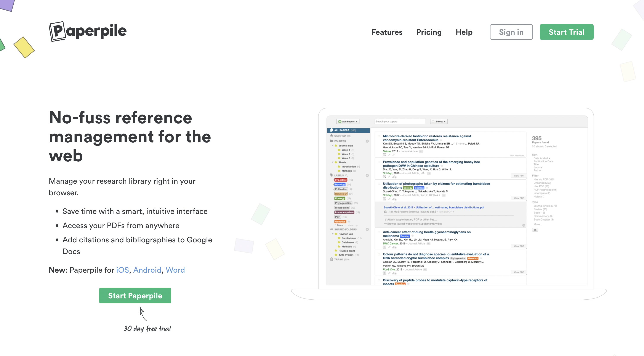The width and height of the screenshot is (644, 356).
Task: Open the Pricing menu item
Action: point(429,32)
